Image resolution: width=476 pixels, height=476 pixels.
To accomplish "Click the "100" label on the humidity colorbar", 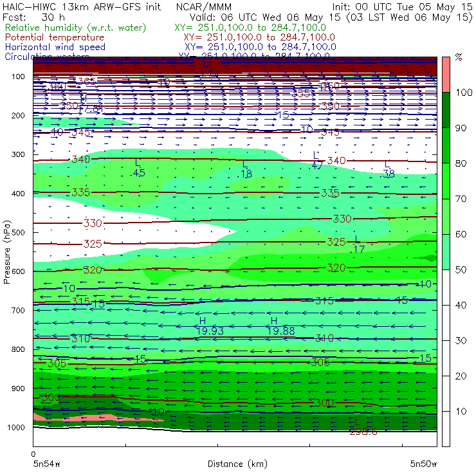I will [464, 92].
